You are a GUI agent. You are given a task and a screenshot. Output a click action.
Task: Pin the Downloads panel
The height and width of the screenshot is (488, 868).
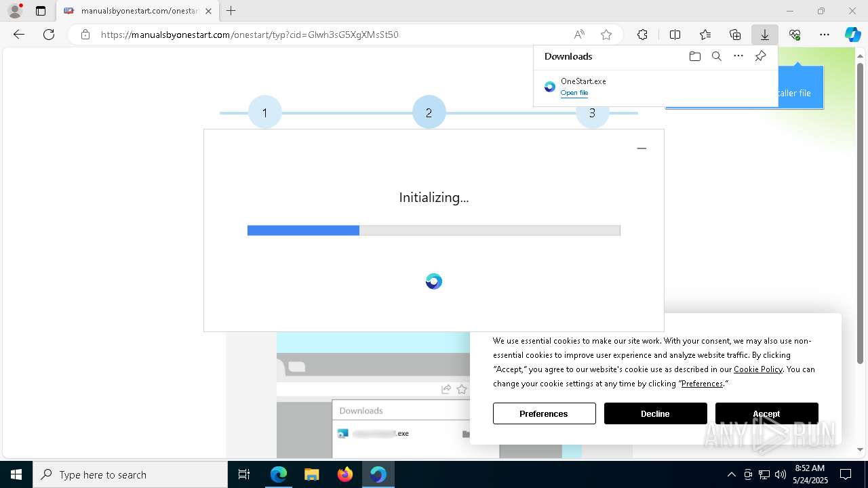coord(760,56)
